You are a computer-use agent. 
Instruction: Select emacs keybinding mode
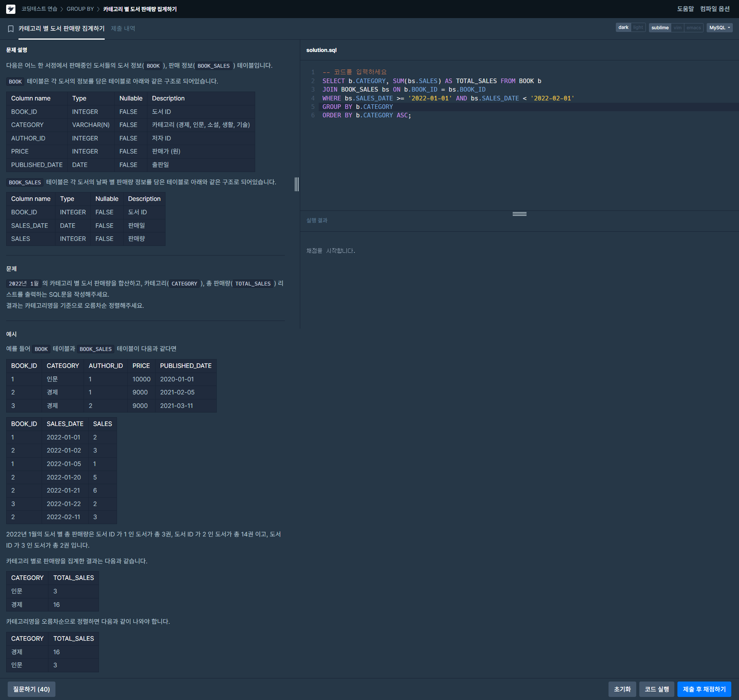point(694,28)
